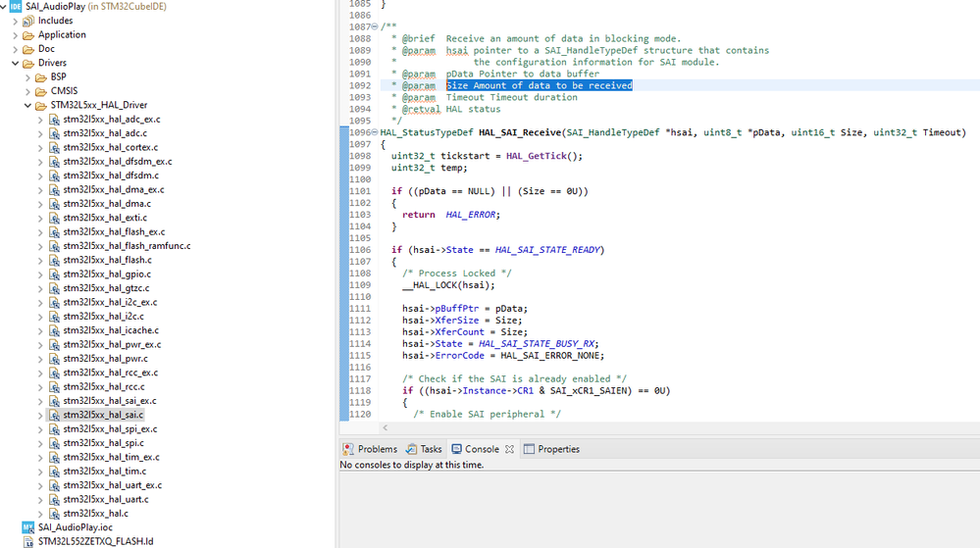Select stm32l5xx_hal_tim_ex.c in tree
Viewport: 980px width, 548px height.
(111, 457)
